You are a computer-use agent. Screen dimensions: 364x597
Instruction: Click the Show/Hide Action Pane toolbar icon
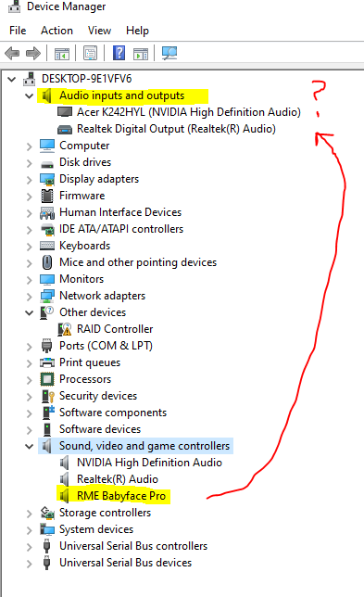141,54
